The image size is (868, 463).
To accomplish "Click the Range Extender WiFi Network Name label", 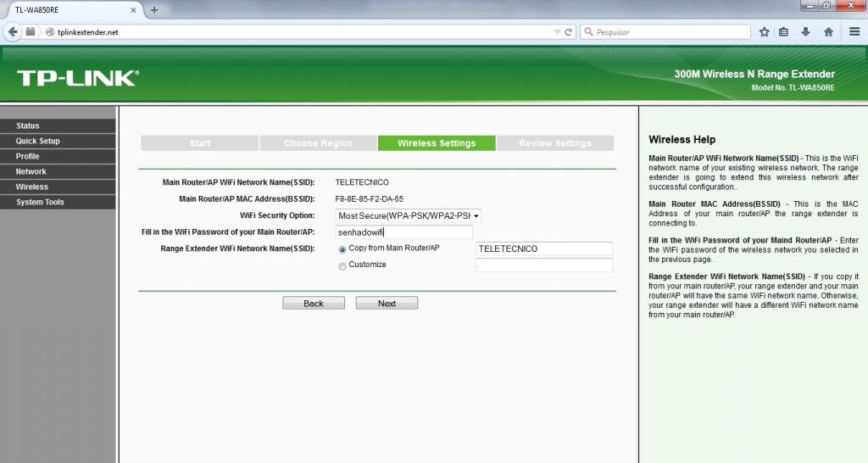I will point(237,248).
